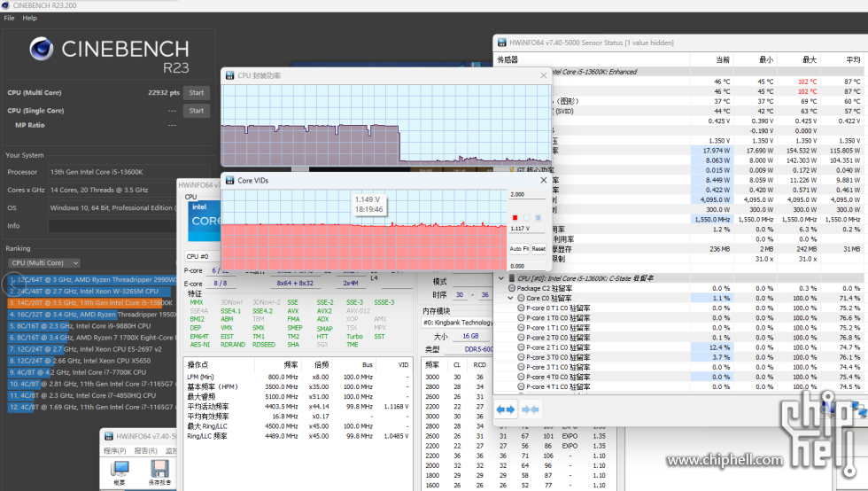The image size is (868, 491).
Task: Click the empty Info field in Cinebench
Action: coord(112,226)
